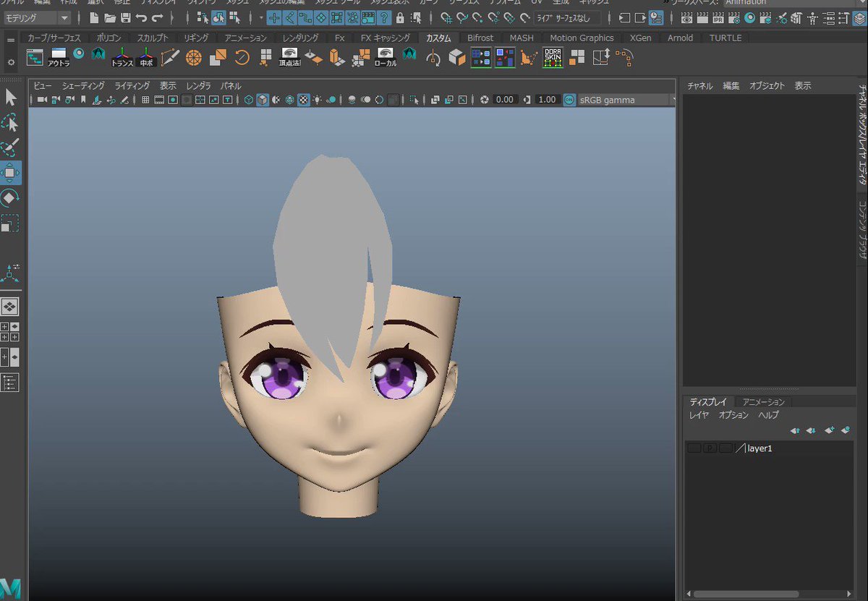Click the Undo arrow in status line

[141, 17]
